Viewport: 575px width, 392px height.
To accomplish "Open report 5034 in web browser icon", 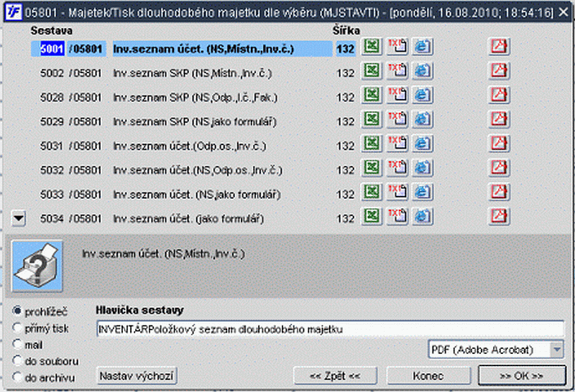I will [x=423, y=216].
